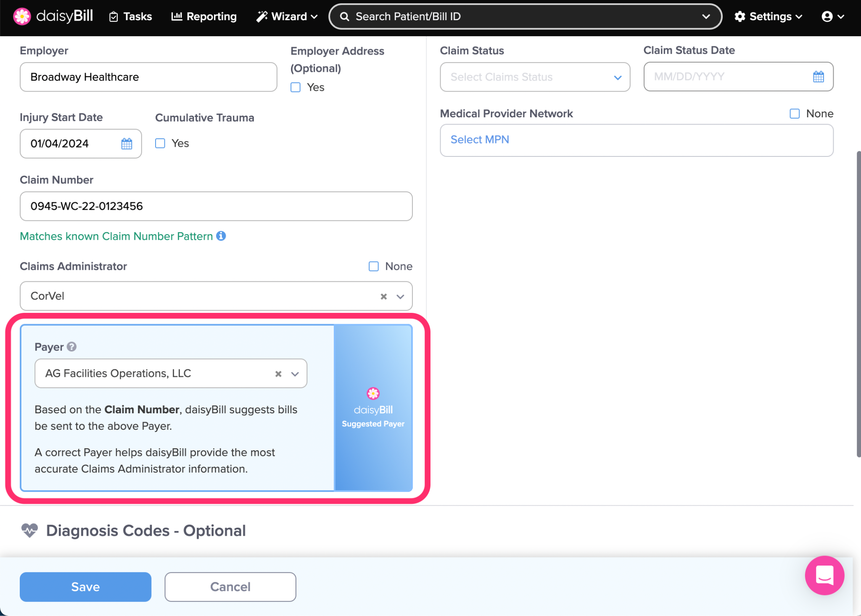Open the Tasks menu
This screenshot has width=861, height=616.
click(x=131, y=16)
